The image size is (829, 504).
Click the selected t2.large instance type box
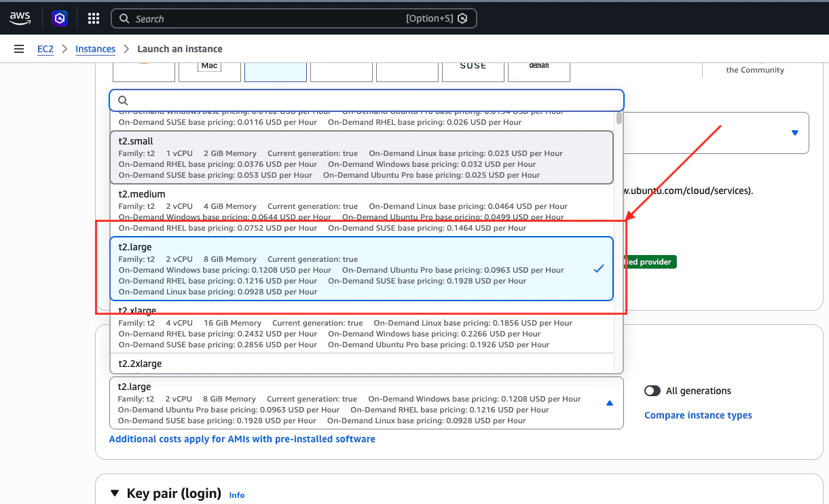367,403
